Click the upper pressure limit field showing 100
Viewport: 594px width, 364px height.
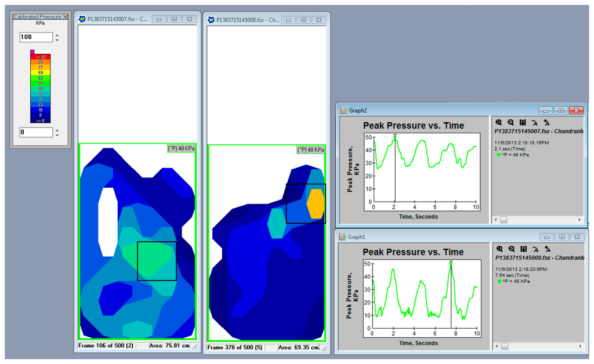35,37
